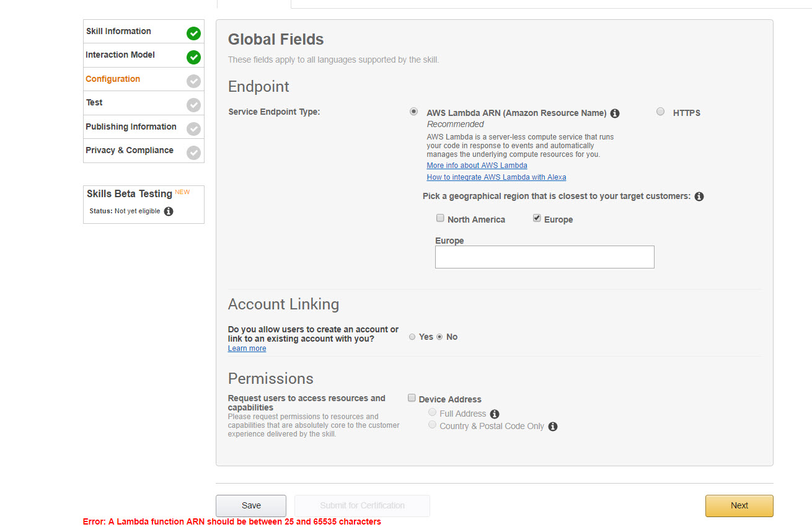Click Skills Beta Testing status info icon
Viewport: 812px width, 532px height.
click(169, 211)
